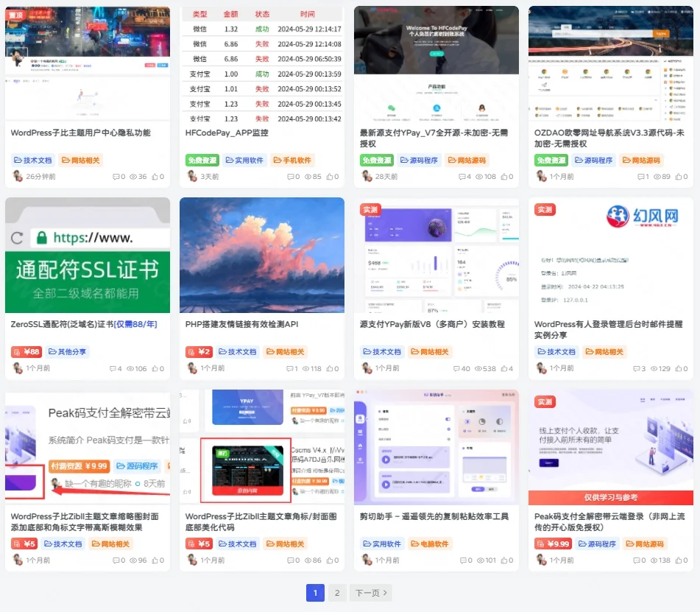Click like icon on OZDAO card

click(679, 177)
